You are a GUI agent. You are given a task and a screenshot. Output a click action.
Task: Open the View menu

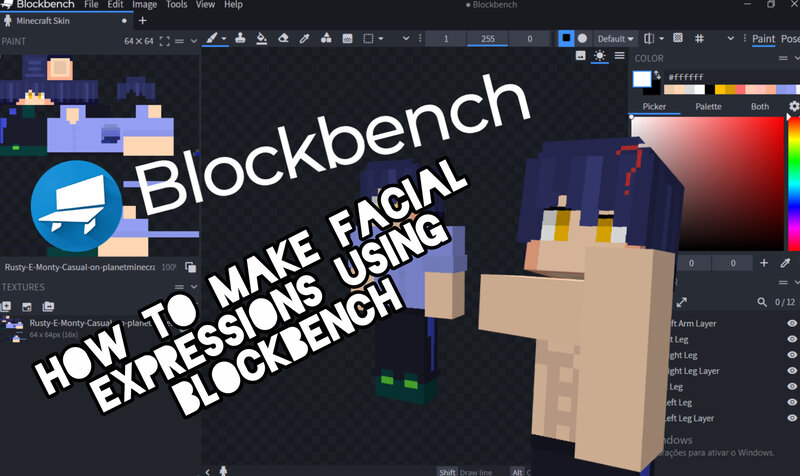pyautogui.click(x=205, y=5)
